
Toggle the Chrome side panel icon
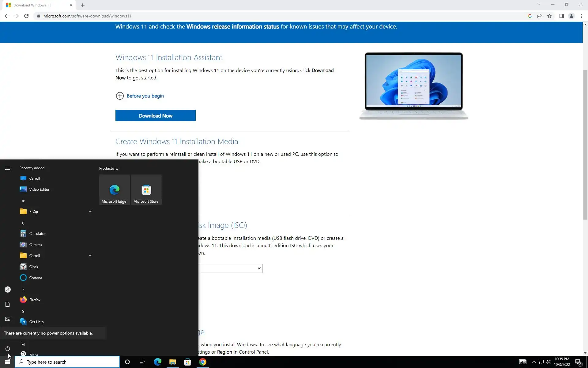tap(561, 16)
